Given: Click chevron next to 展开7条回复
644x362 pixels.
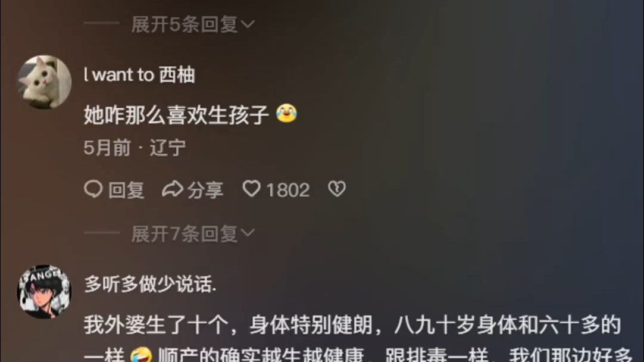Looking at the screenshot, I should coord(248,233).
